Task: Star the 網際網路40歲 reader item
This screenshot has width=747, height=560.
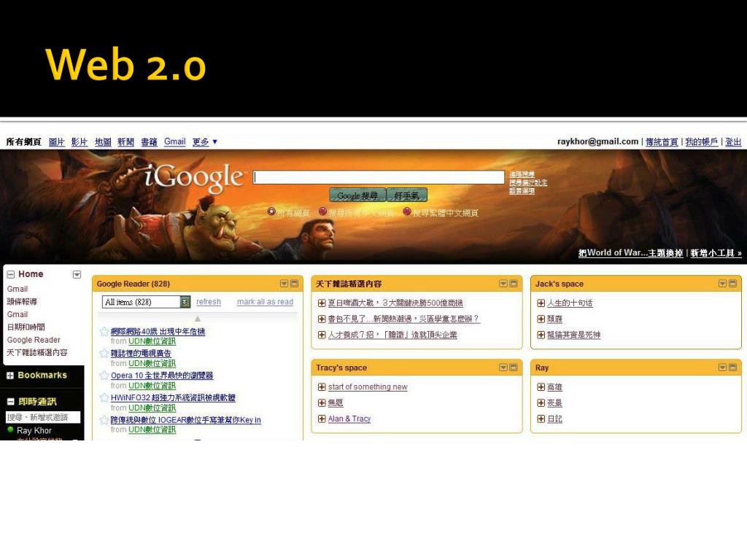Action: coord(104,332)
